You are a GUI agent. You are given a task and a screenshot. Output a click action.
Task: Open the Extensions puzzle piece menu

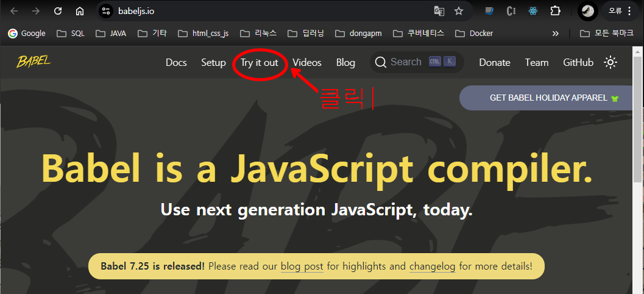(x=555, y=11)
